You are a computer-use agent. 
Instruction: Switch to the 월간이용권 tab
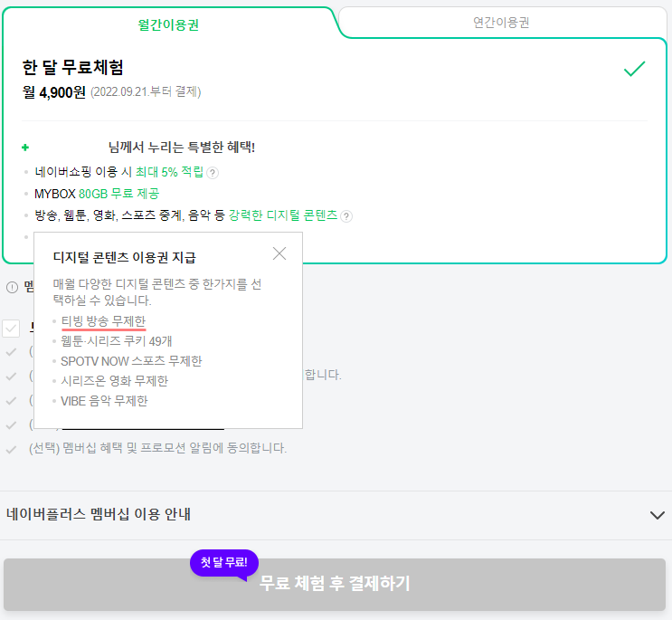(x=168, y=24)
